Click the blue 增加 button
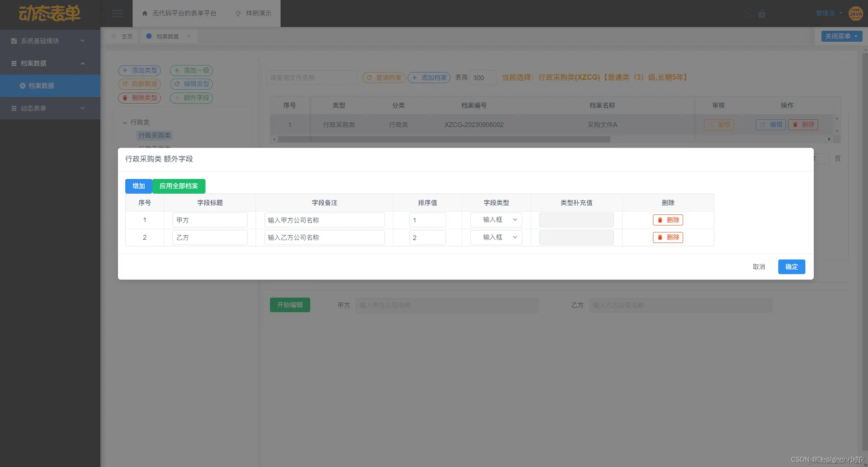Viewport: 868px width, 467px height. (x=138, y=186)
